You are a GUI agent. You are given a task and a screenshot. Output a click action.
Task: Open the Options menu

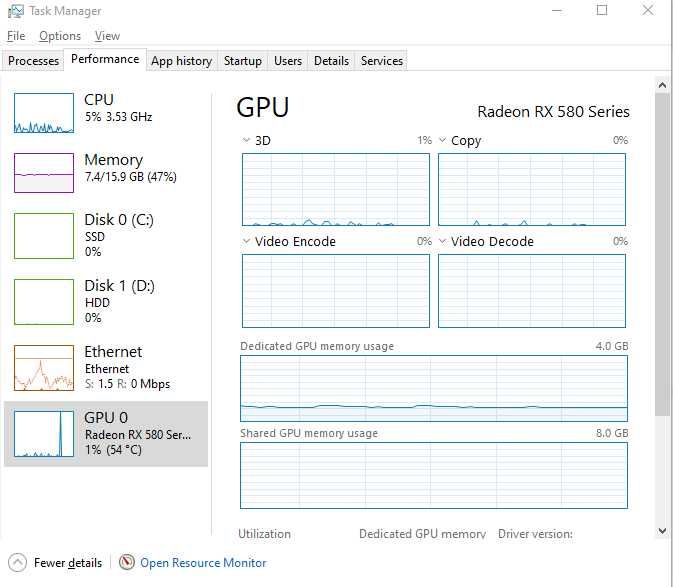click(x=60, y=36)
